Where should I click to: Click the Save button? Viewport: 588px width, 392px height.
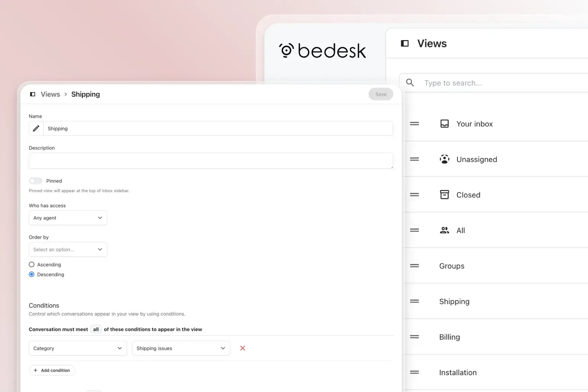(381, 94)
